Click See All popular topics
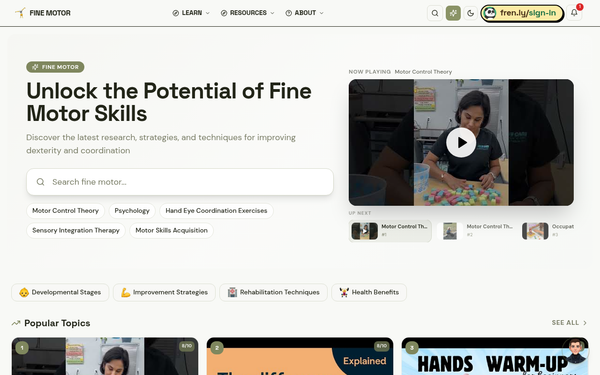 (569, 323)
